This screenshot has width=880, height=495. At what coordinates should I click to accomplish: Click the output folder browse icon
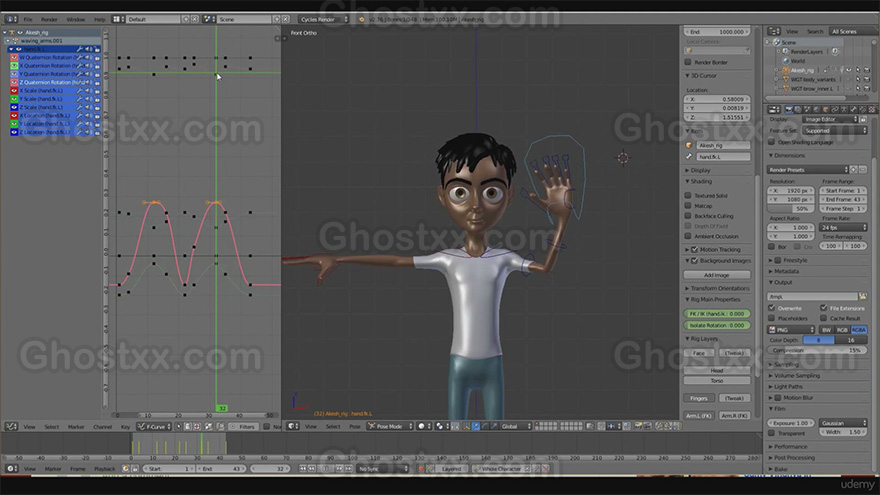[863, 296]
